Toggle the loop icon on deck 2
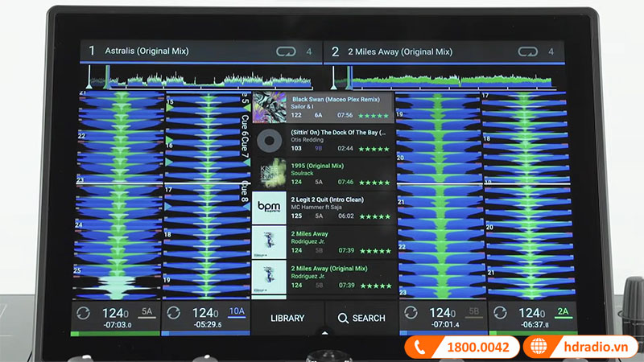 tap(528, 51)
